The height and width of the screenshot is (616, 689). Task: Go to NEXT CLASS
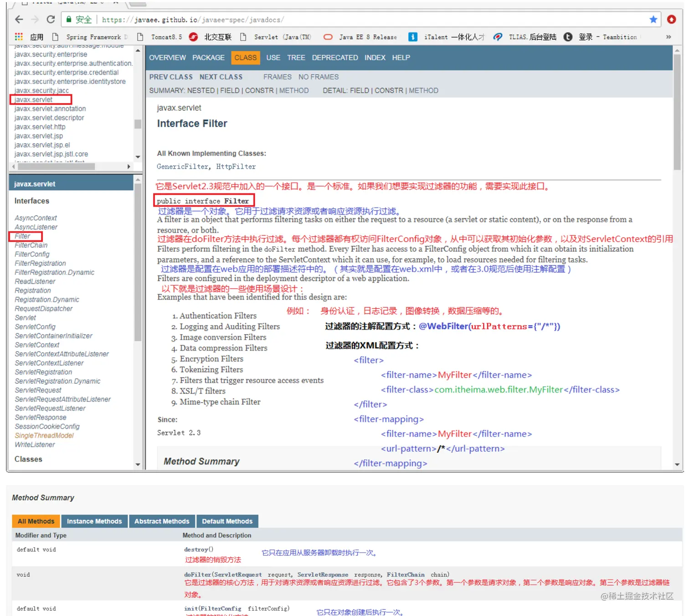[221, 77]
